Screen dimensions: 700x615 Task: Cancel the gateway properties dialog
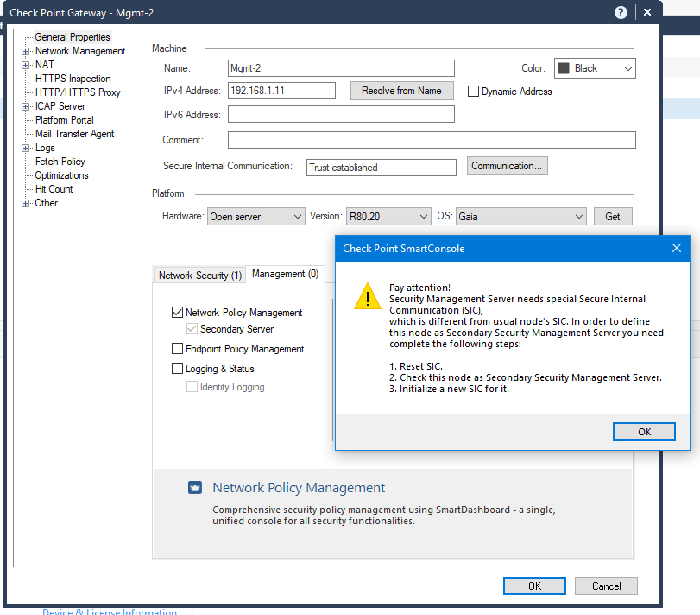pyautogui.click(x=606, y=586)
